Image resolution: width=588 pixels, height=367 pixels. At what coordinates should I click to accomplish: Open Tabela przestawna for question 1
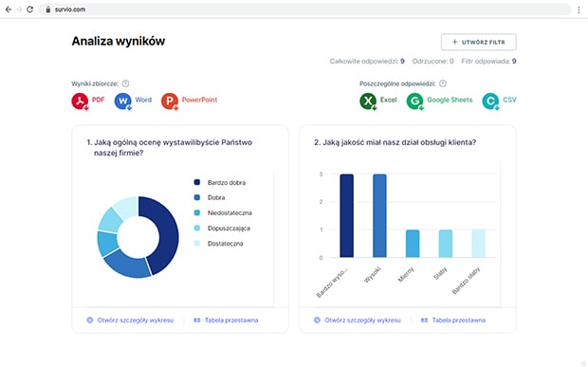(x=226, y=321)
